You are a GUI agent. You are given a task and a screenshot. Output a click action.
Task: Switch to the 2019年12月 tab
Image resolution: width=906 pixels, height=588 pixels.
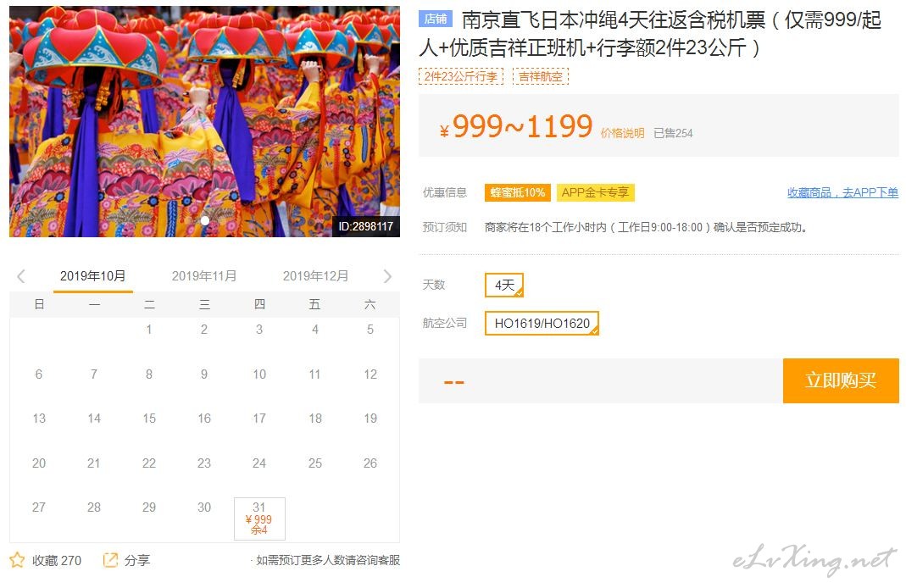[315, 276]
